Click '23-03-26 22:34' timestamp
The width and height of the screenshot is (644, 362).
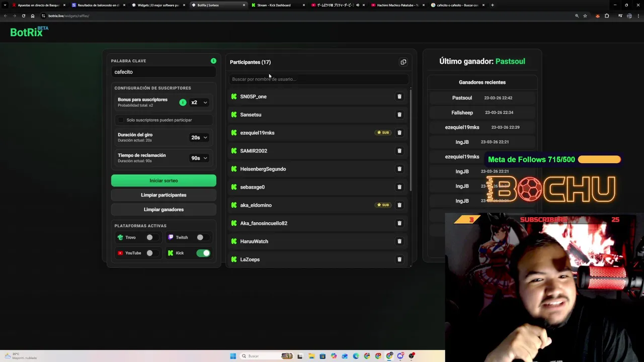(499, 113)
